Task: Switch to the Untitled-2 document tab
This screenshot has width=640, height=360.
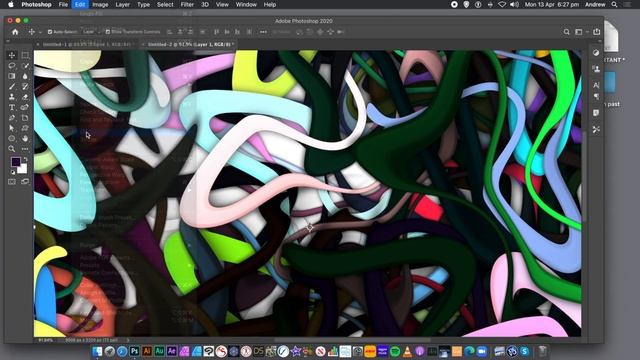Action: tap(190, 44)
